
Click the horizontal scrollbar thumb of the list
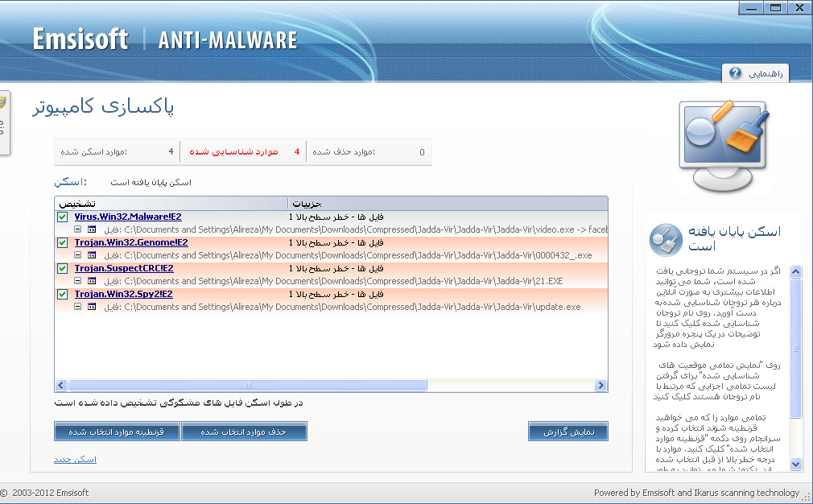click(x=248, y=386)
